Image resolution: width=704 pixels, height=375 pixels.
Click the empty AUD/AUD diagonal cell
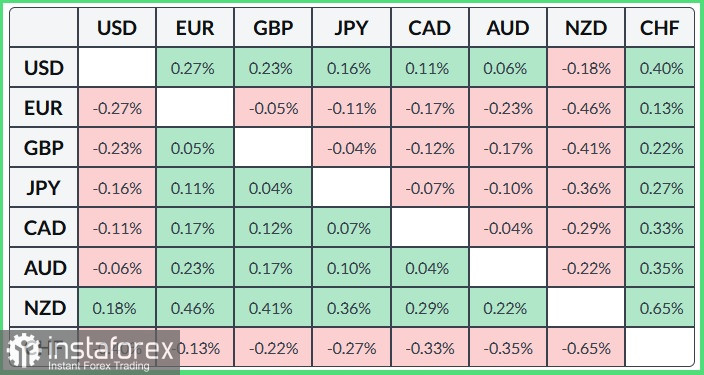(508, 268)
